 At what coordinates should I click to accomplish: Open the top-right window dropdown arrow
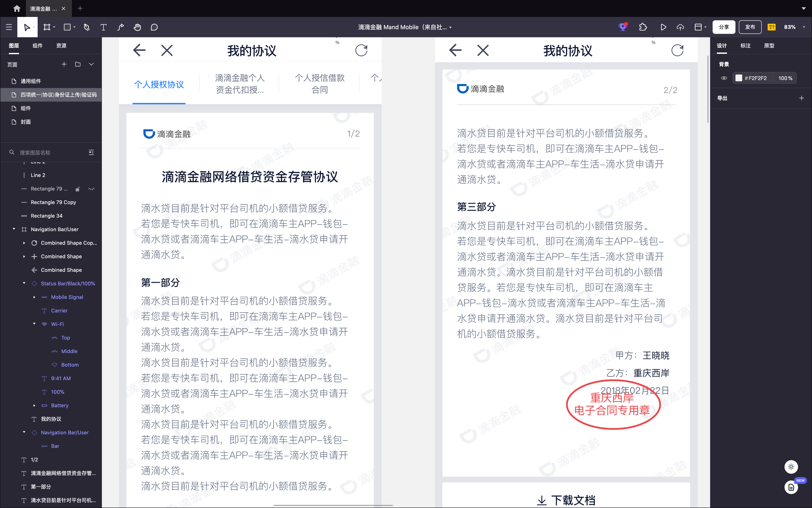[x=803, y=8]
